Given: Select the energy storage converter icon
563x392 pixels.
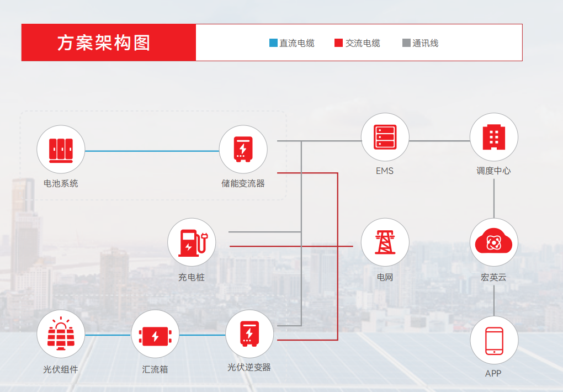Looking at the screenshot, I should (x=243, y=150).
